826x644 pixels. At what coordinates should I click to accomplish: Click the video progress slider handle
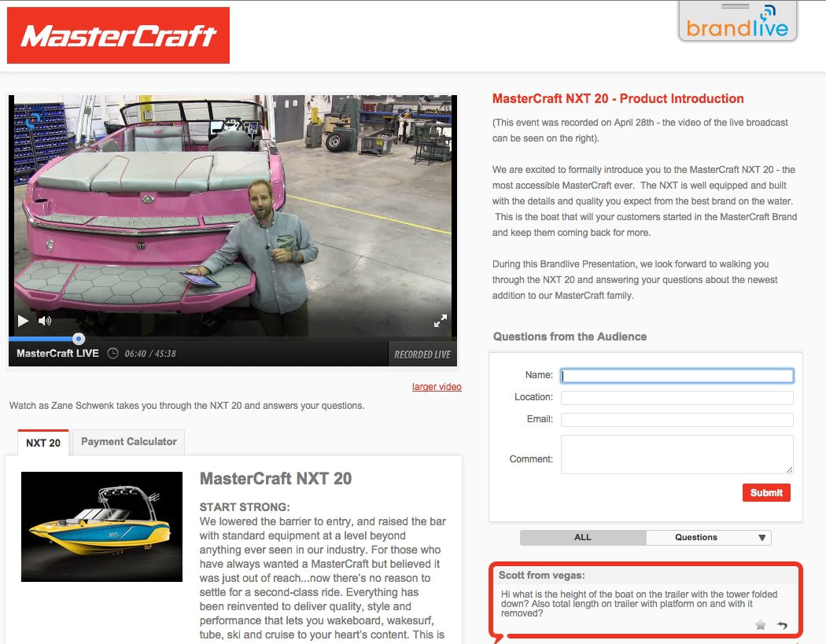(79, 339)
